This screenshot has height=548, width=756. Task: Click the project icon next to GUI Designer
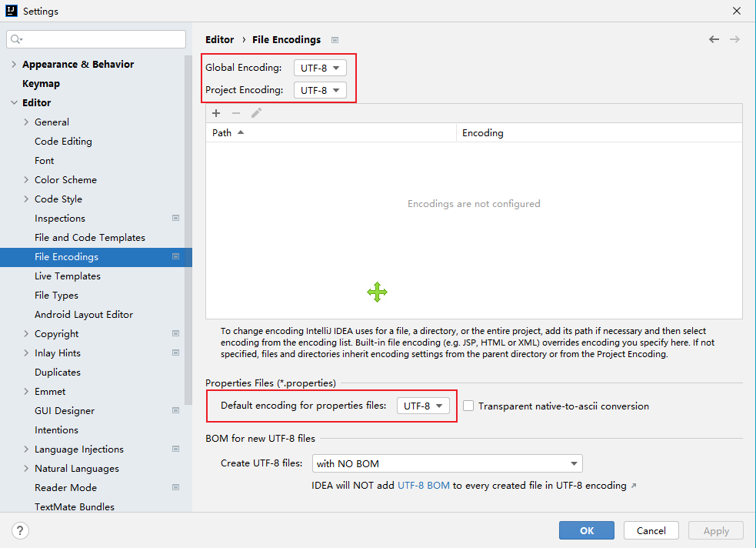tap(175, 410)
